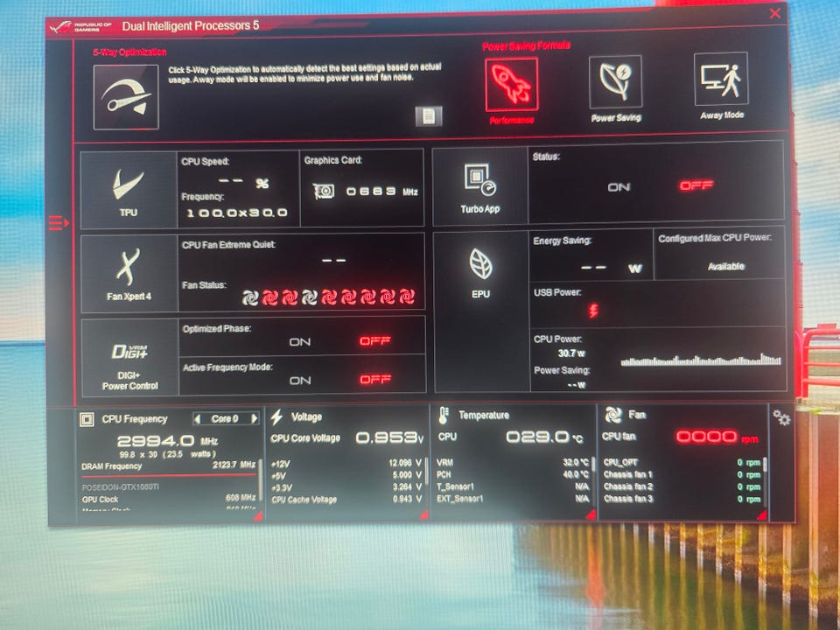Set Optimized Phase to OFF
The width and height of the screenshot is (840, 630).
(375, 340)
